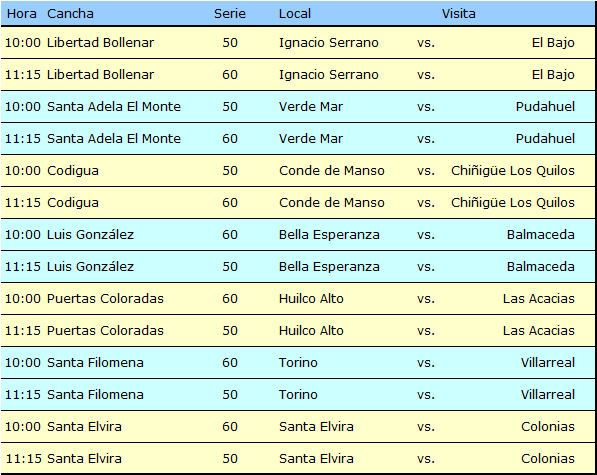Click the Serie column header
Image resolution: width=597 pixels, height=475 pixels.
coord(230,14)
